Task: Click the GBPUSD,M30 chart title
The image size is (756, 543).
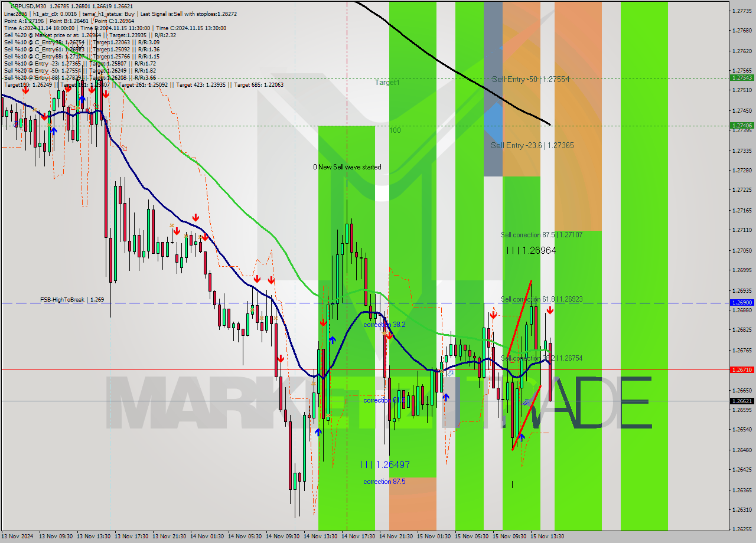Action: click(28, 6)
